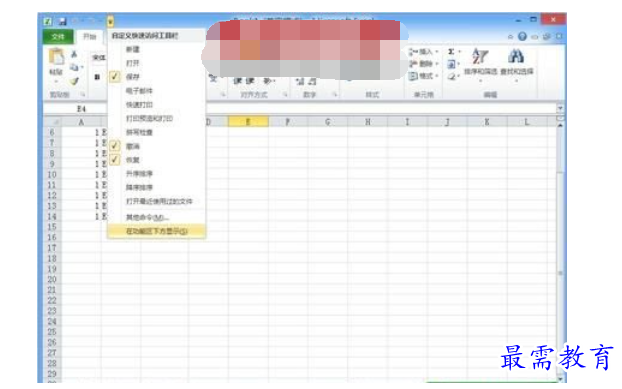
Task: Open the 格式 dropdown arrow
Action: point(437,76)
